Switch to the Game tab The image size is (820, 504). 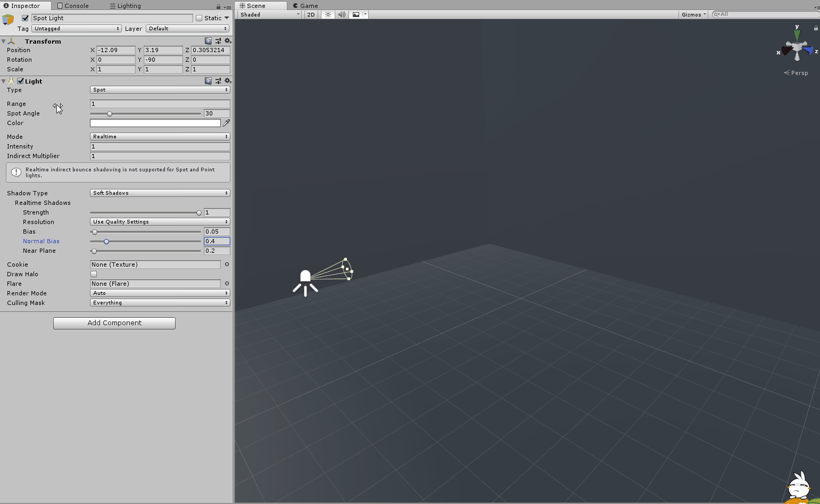[x=305, y=6]
